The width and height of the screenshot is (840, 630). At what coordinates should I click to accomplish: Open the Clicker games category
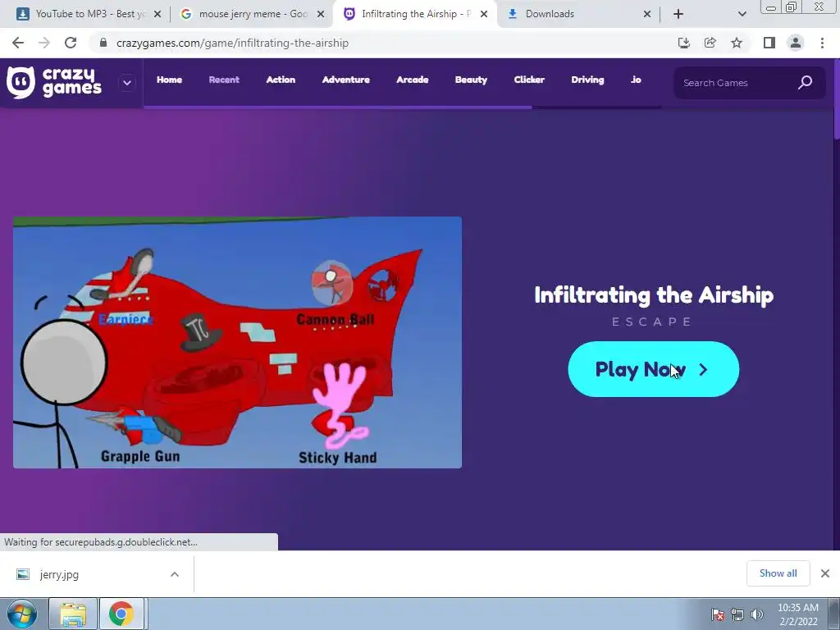tap(529, 80)
